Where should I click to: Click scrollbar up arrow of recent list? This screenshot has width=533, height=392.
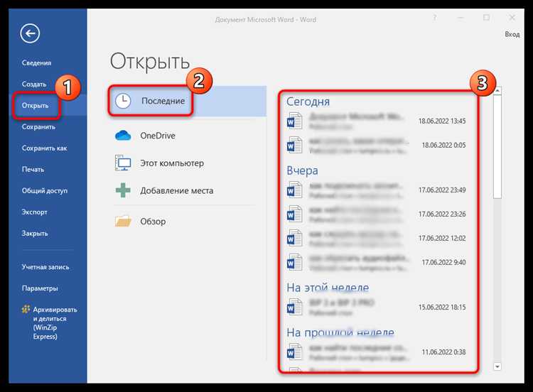point(497,90)
